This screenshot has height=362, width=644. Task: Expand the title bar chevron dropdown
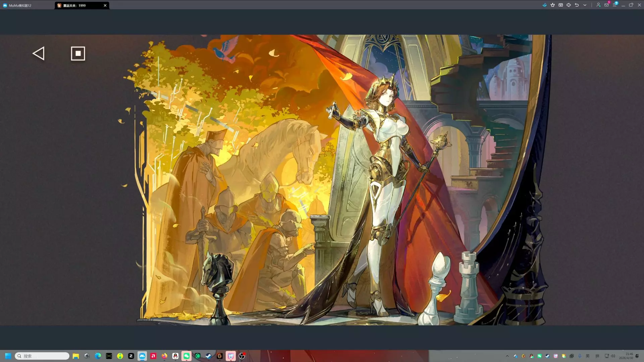click(x=585, y=5)
